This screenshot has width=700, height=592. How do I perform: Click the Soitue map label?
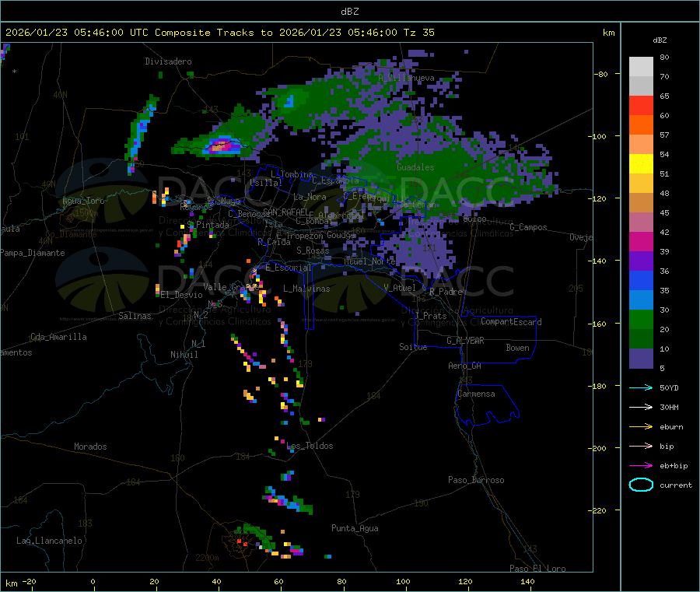click(413, 347)
